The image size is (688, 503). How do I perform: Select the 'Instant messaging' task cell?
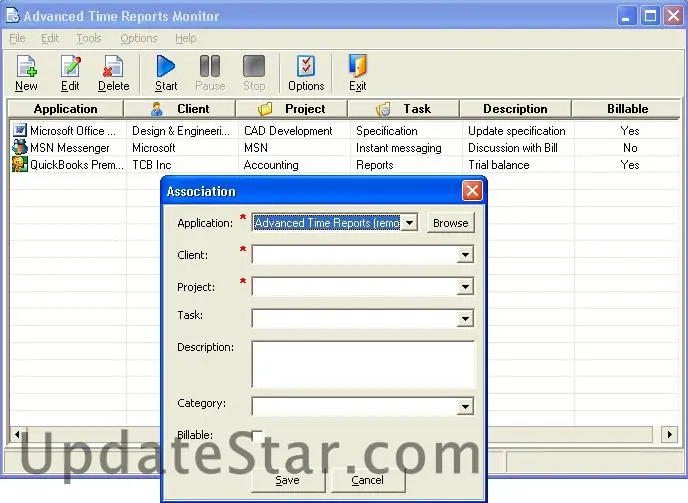point(398,148)
